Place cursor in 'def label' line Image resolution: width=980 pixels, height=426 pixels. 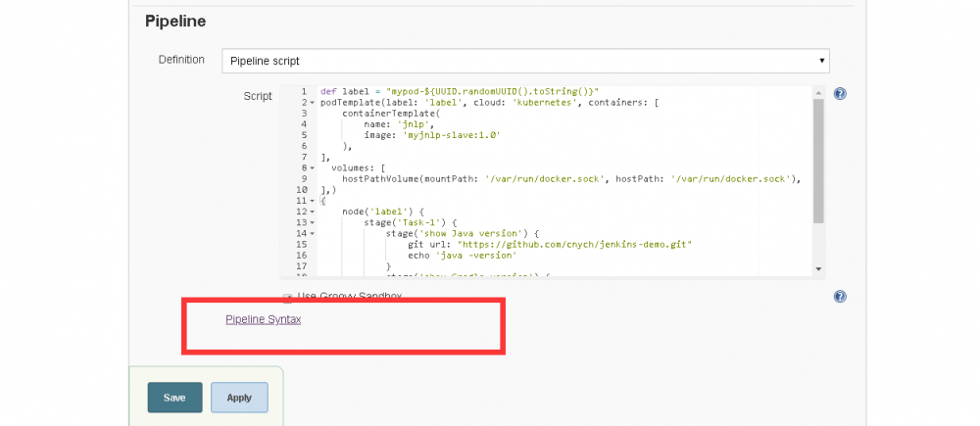[460, 91]
